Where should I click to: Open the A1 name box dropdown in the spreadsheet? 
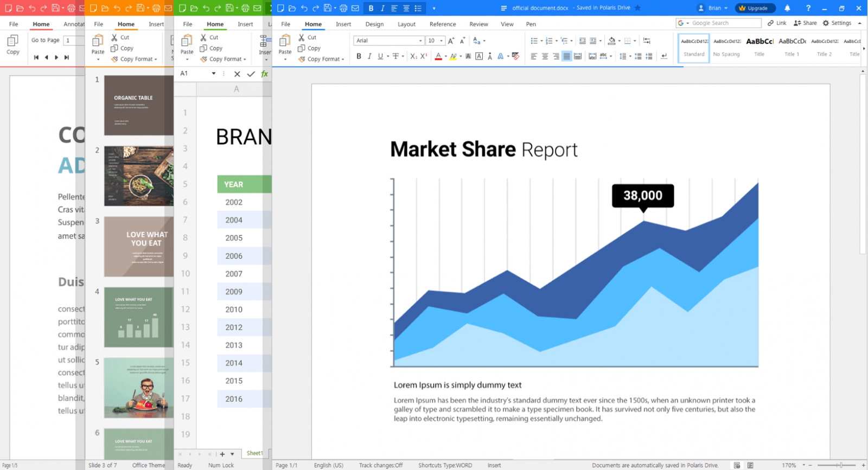pos(214,74)
